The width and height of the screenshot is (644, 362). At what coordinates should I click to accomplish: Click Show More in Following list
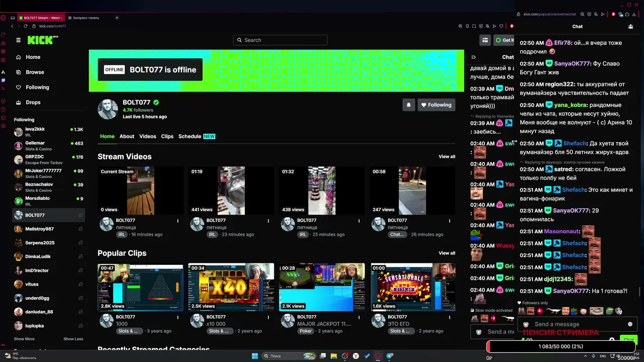pos(24,339)
